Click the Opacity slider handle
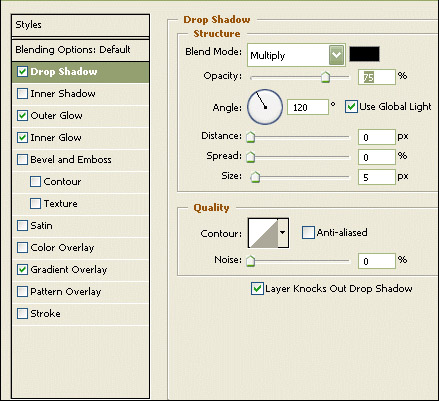 [x=325, y=77]
